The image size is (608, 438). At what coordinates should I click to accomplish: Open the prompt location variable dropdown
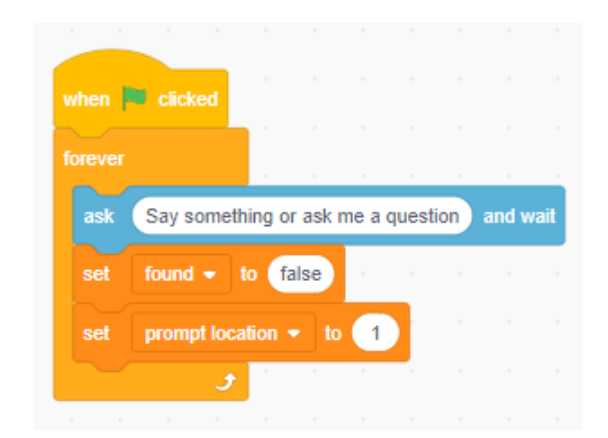tap(224, 333)
